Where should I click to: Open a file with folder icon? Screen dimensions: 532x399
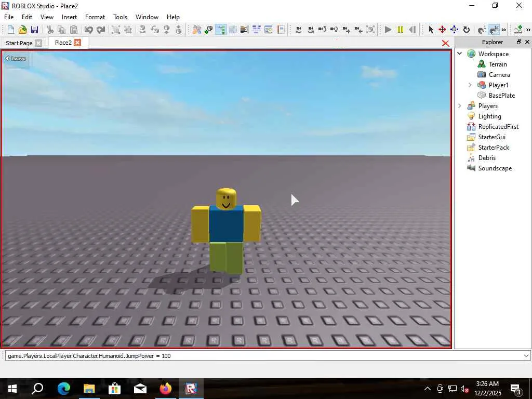click(x=22, y=30)
